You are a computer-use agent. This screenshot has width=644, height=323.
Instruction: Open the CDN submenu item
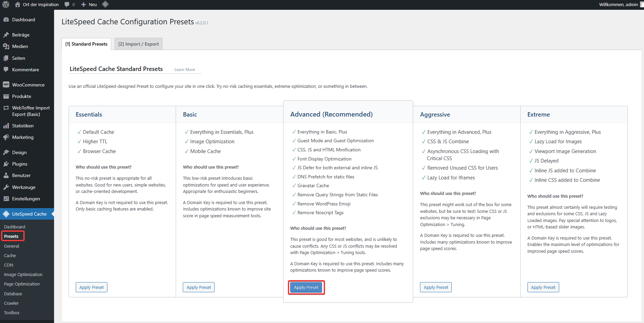coord(8,265)
